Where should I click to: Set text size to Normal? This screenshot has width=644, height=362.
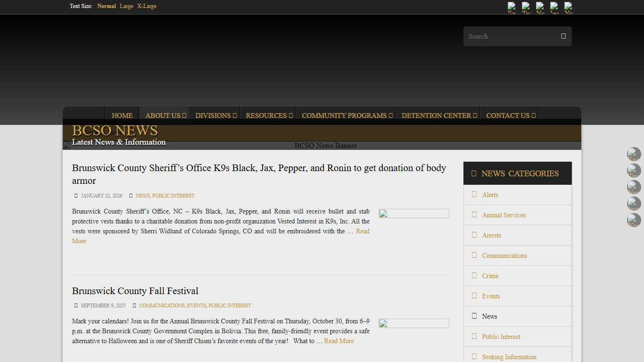coord(107,6)
